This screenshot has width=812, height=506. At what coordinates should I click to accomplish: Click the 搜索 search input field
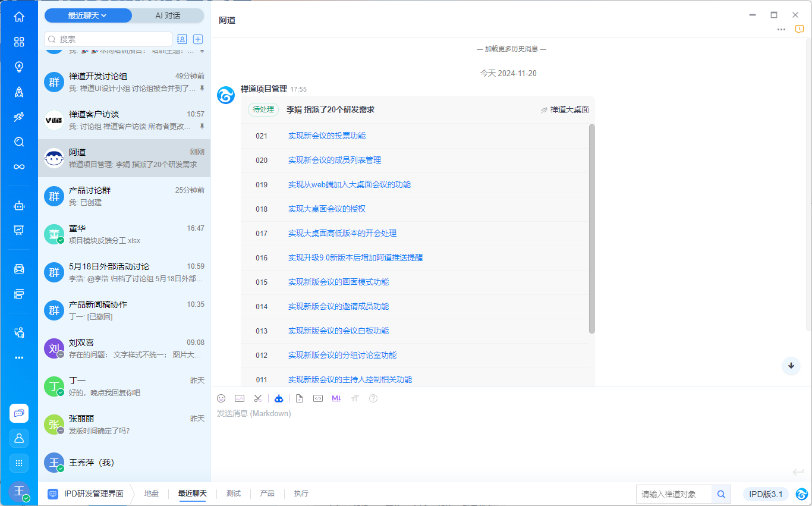[113, 39]
